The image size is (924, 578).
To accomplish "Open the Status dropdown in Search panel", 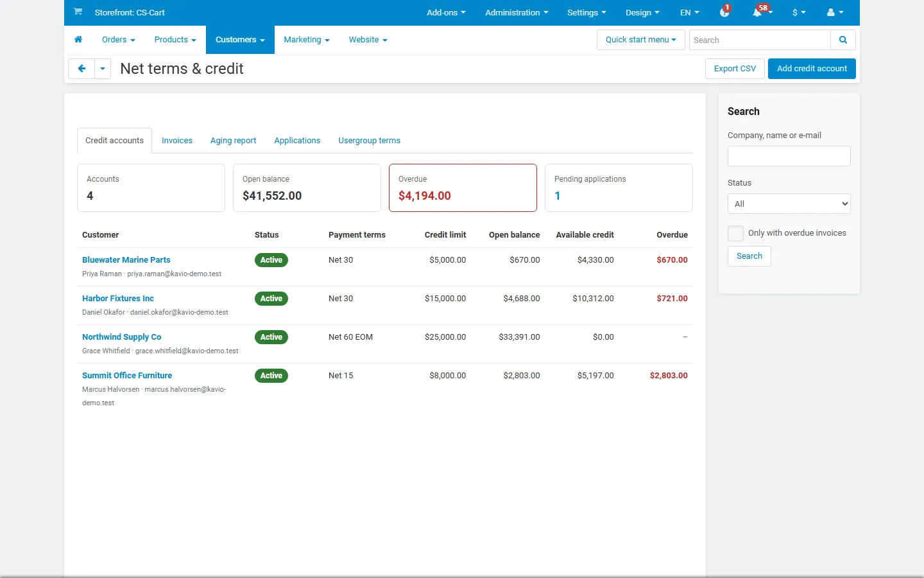I will (x=789, y=204).
